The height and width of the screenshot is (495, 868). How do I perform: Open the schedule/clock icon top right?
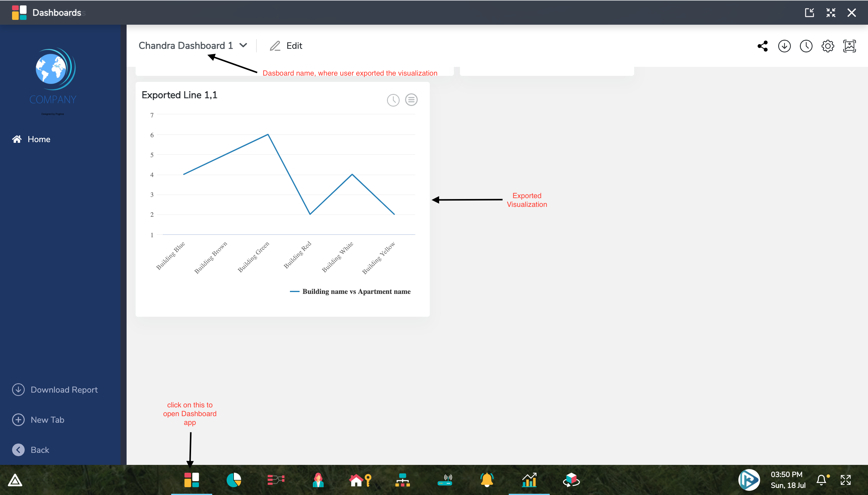click(x=805, y=46)
